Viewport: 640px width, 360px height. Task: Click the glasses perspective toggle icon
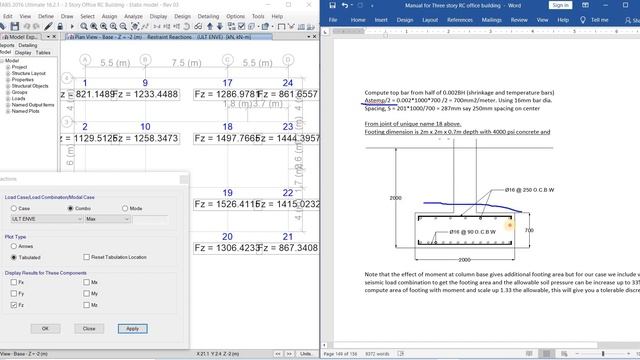click(x=198, y=27)
